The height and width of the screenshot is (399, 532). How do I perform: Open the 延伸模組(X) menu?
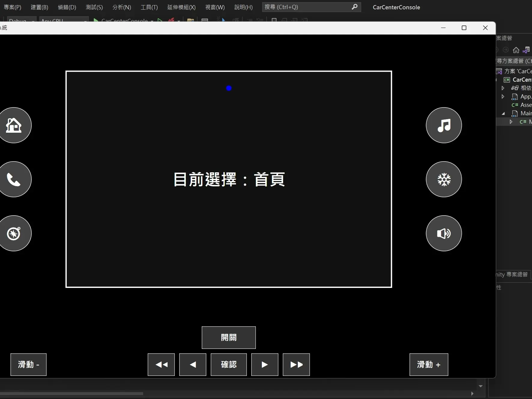pyautogui.click(x=181, y=7)
